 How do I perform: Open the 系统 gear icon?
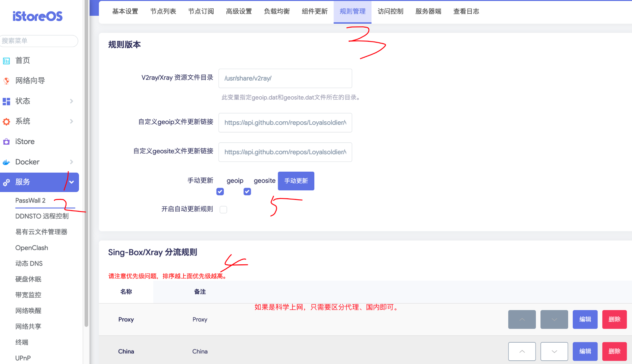[x=6, y=121]
